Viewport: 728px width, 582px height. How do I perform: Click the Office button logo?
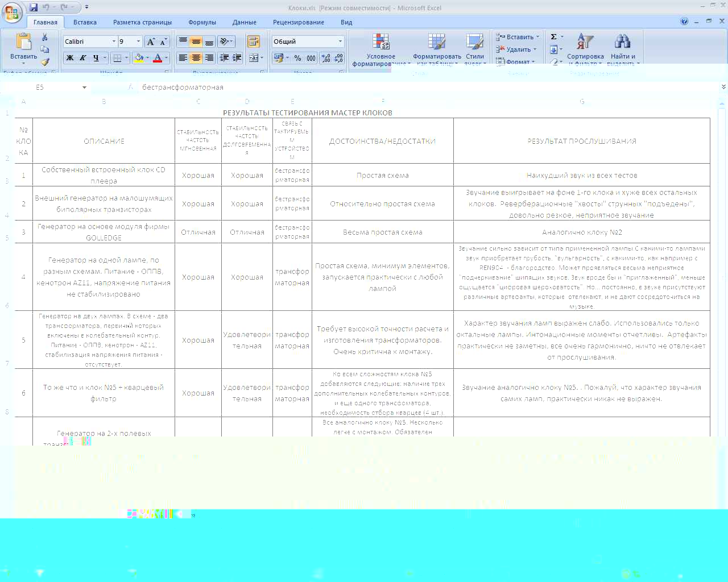(12, 12)
